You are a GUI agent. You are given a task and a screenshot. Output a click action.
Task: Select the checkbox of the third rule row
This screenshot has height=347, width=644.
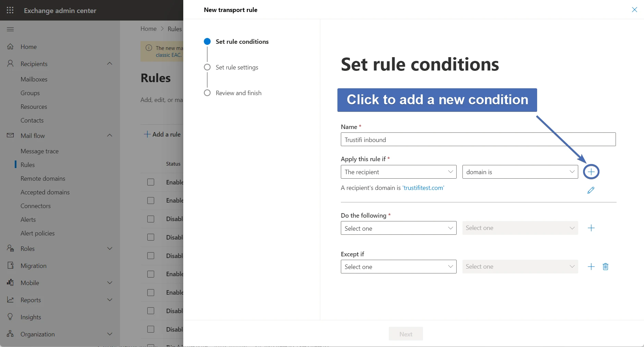tap(151, 219)
